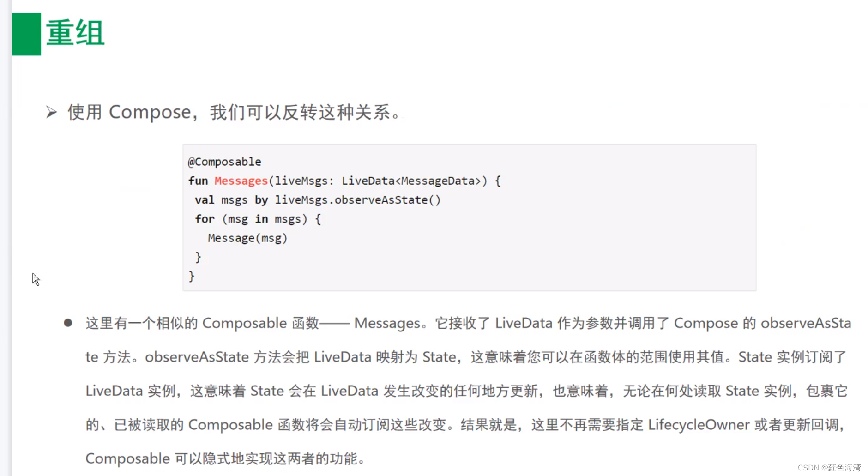Click the for keyword in the loop
This screenshot has height=476, width=868.
click(205, 219)
